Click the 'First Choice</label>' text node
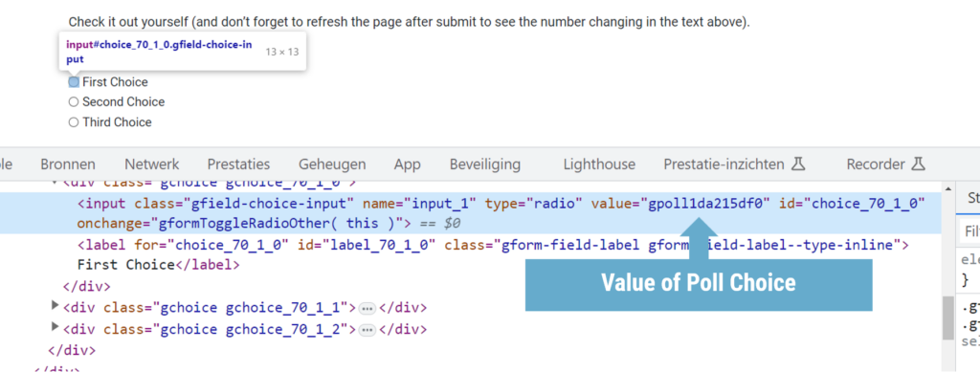The image size is (980, 372). click(158, 265)
